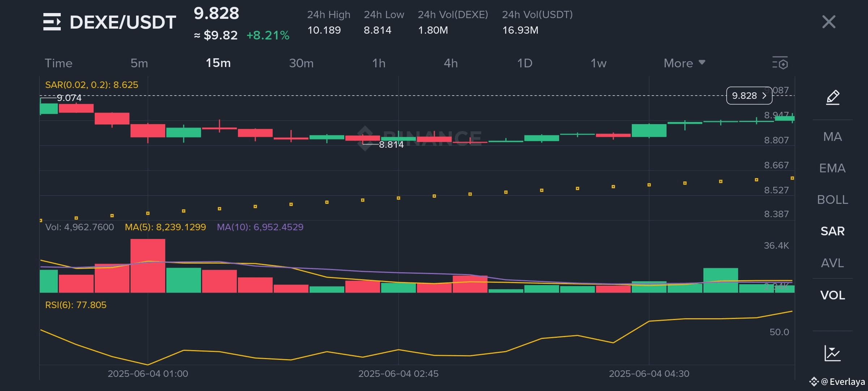Select the pencil drawing tool
Image resolution: width=868 pixels, height=391 pixels.
[x=833, y=97]
